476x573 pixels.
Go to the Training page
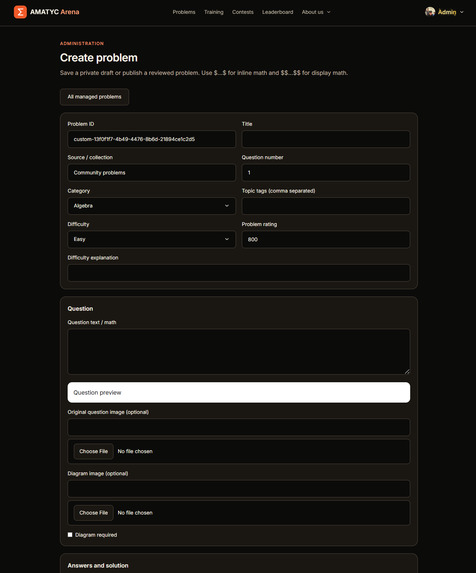tap(214, 12)
